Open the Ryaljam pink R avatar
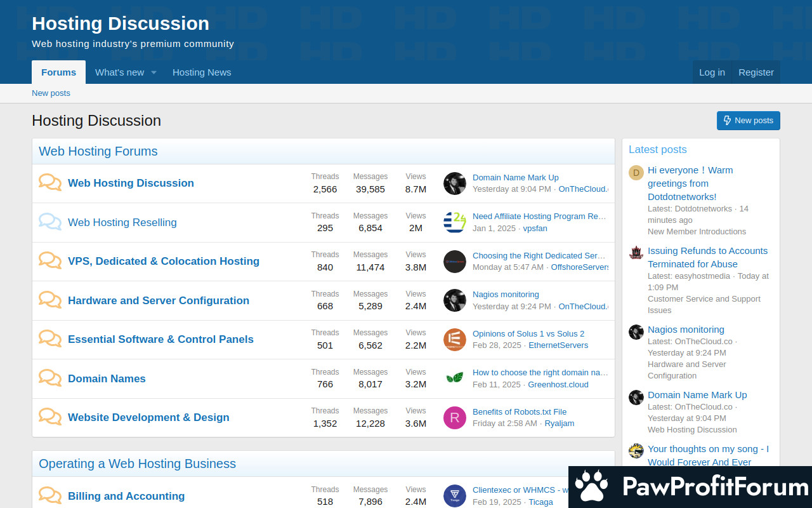Viewport: 812px width, 508px height. pyautogui.click(x=454, y=417)
